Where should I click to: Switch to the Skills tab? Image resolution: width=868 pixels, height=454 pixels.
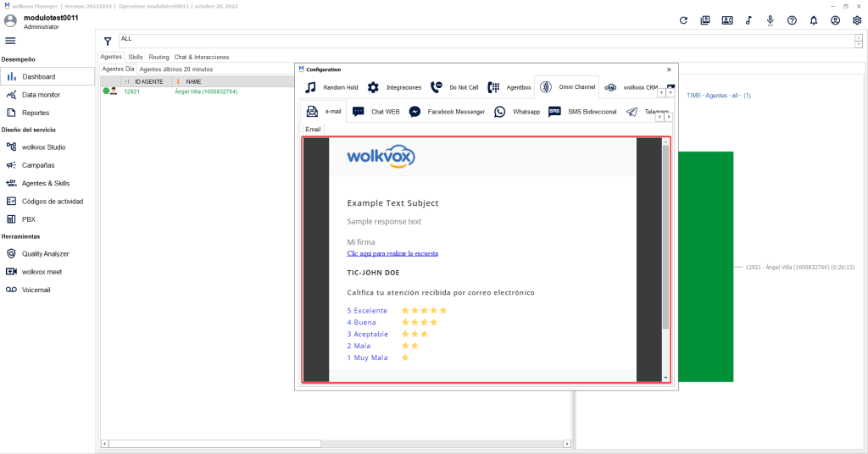[136, 57]
